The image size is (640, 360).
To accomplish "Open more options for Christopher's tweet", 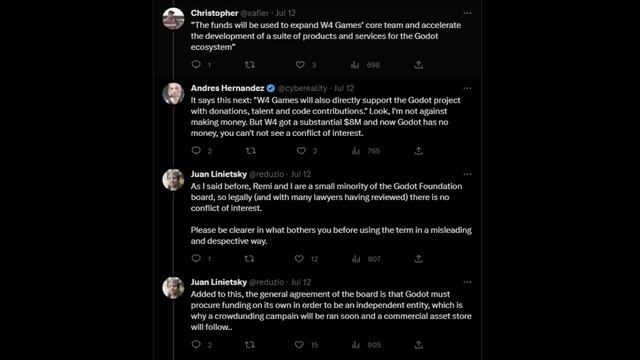I will [467, 13].
